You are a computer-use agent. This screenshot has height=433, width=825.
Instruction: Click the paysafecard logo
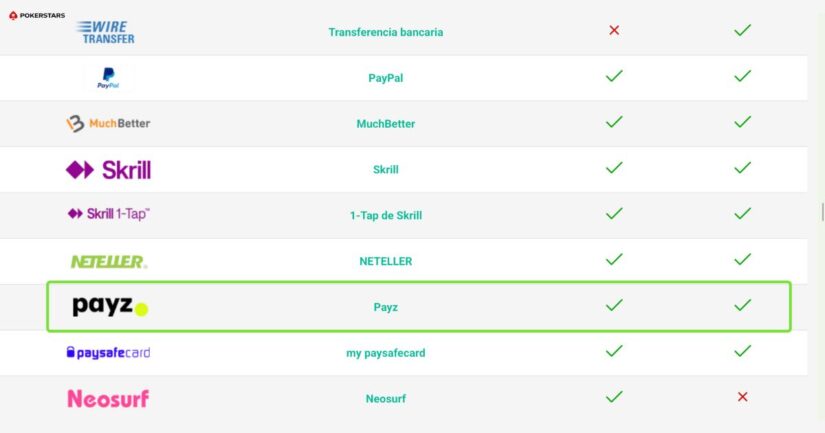coord(108,352)
